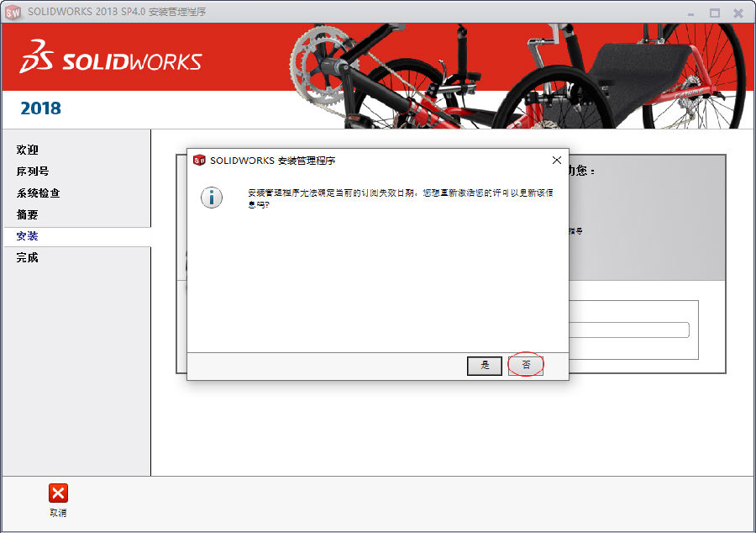The width and height of the screenshot is (756, 533).
Task: Click the blue information icon in dialog
Action: [212, 198]
